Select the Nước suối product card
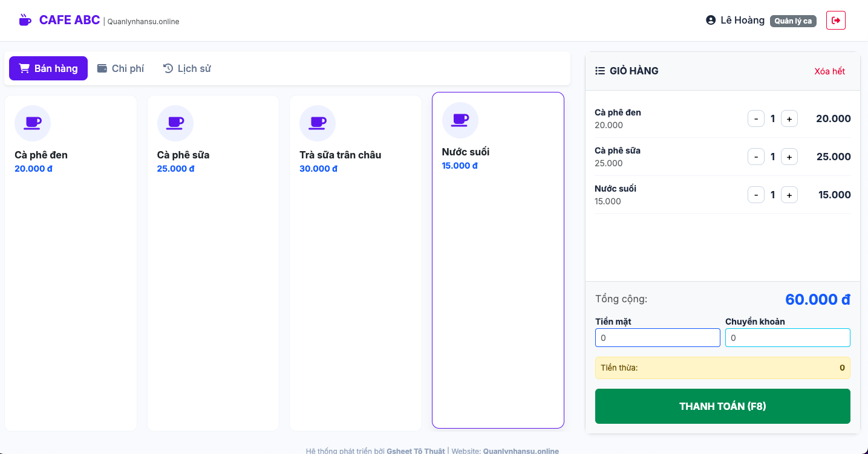The height and width of the screenshot is (454, 868). tap(498, 260)
